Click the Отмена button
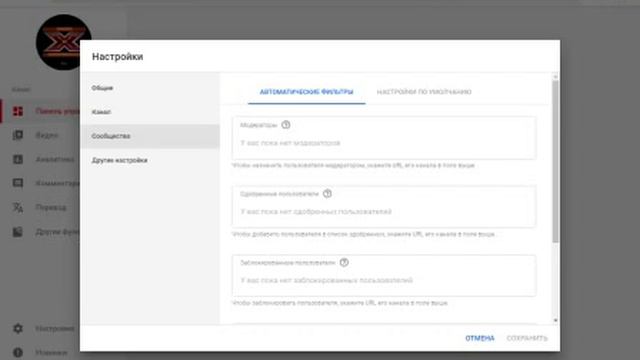The height and width of the screenshot is (360, 640). (480, 338)
